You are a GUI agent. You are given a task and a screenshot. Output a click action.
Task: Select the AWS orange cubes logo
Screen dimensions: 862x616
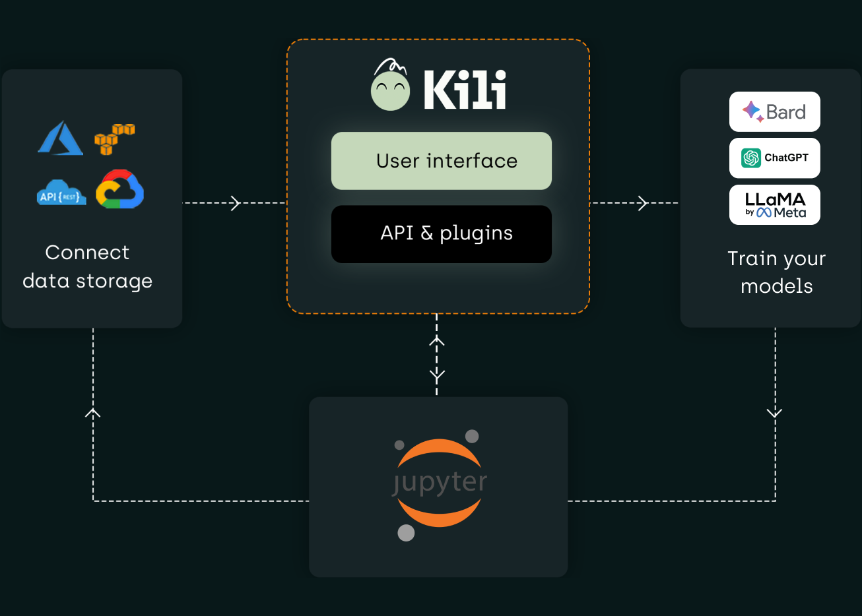coord(114,139)
